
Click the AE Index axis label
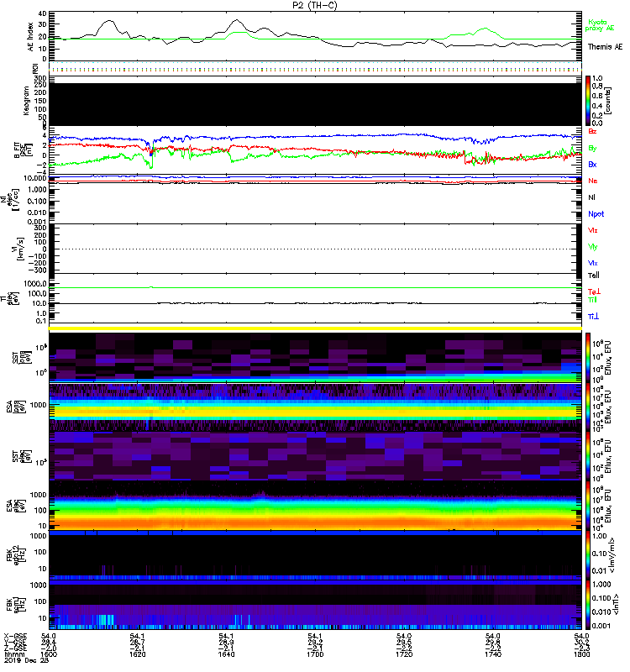(30, 37)
